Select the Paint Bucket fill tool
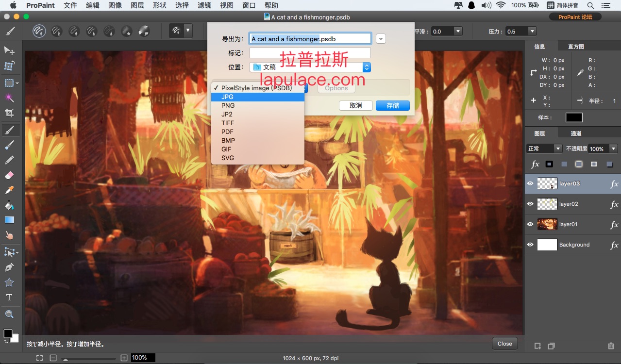 (x=9, y=205)
